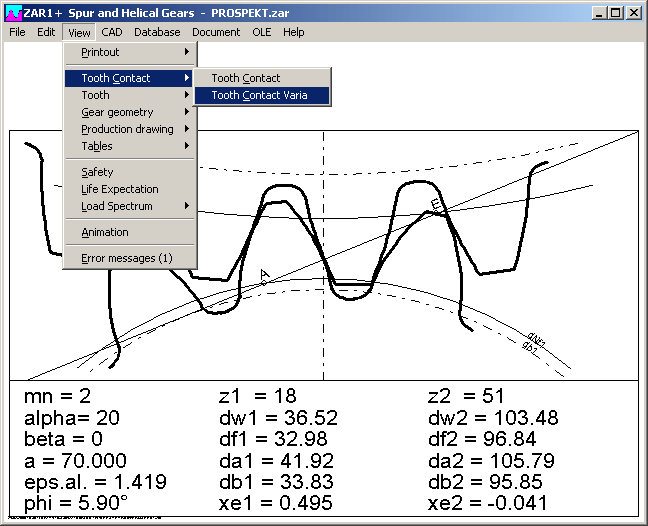The image size is (648, 526).
Task: Expand the Printout submenu
Action: pyautogui.click(x=100, y=52)
